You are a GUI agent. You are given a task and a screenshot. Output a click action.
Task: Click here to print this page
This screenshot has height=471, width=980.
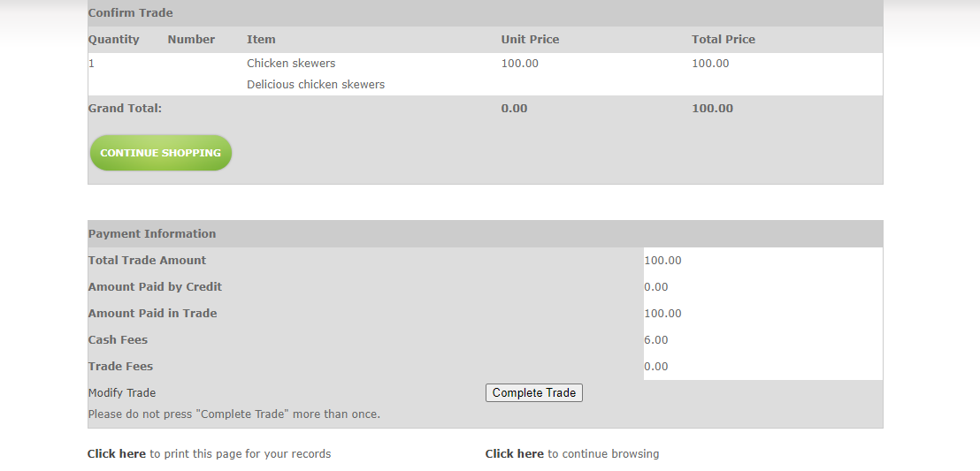click(117, 454)
